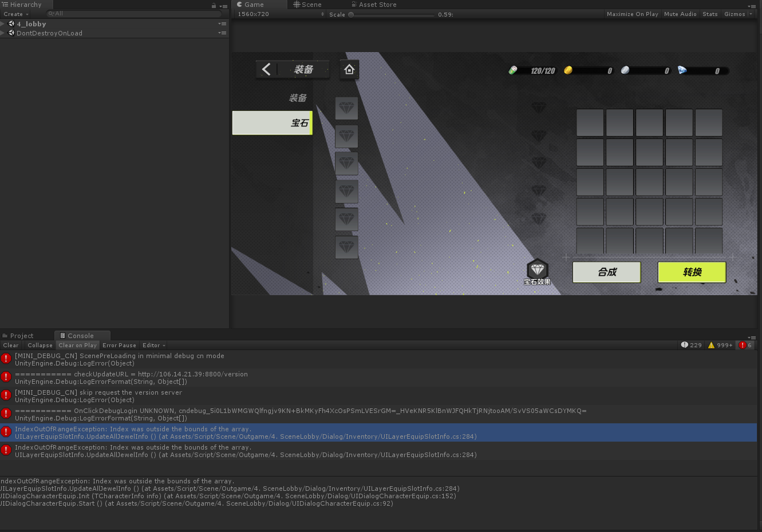Click the info message count icon
The width and height of the screenshot is (762, 532).
[x=685, y=345]
